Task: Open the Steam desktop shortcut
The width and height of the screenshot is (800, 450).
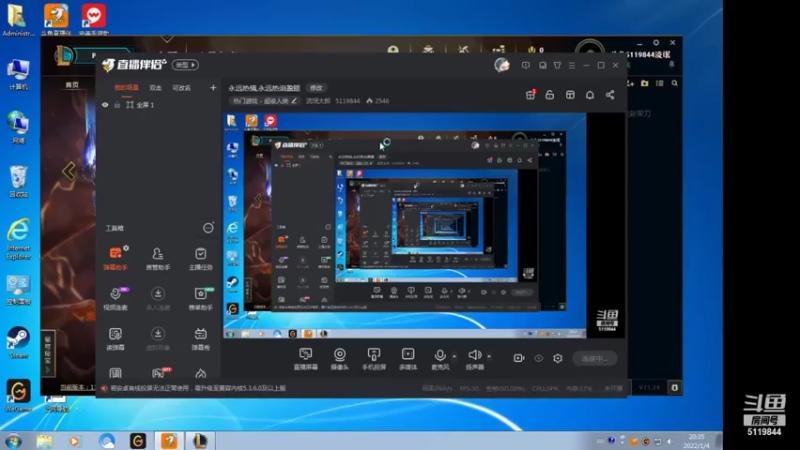Action: 18,342
